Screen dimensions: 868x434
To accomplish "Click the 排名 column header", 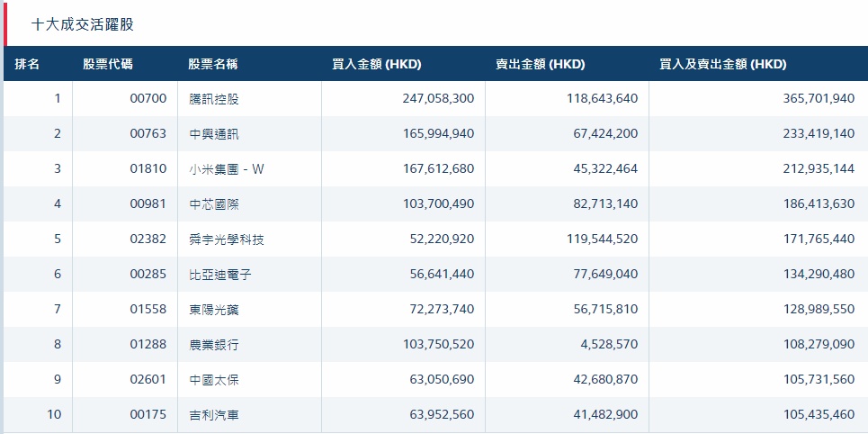I will [28, 65].
